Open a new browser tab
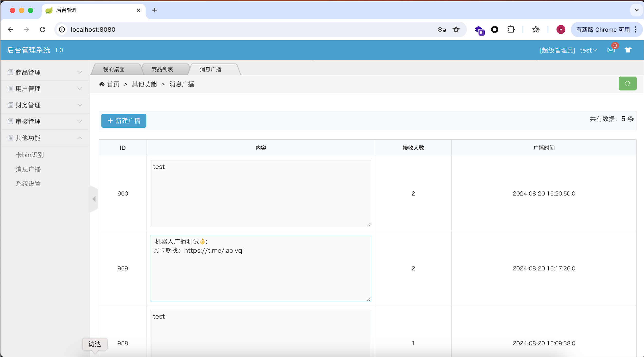 [x=154, y=10]
